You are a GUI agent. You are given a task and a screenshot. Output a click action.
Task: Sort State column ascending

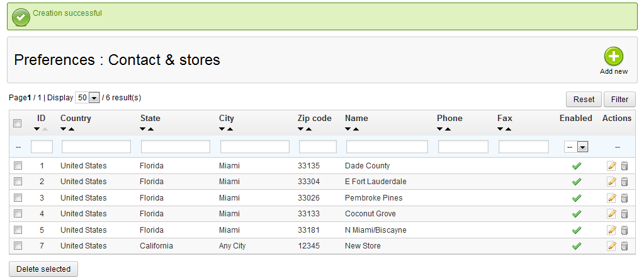[150, 129]
